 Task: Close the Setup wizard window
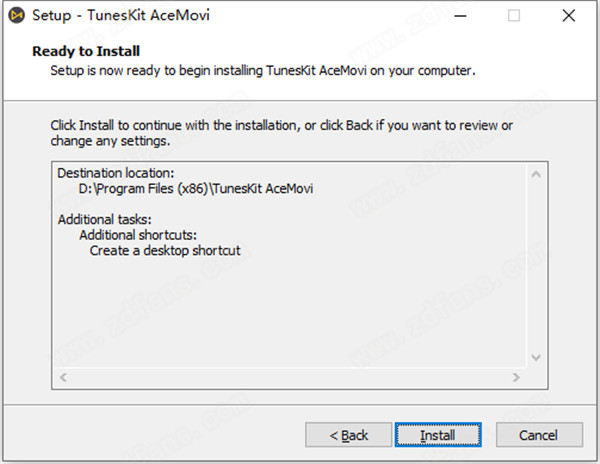[x=569, y=16]
